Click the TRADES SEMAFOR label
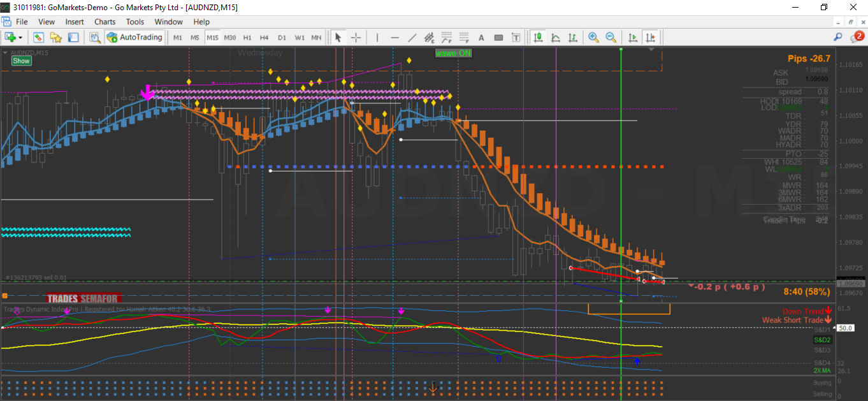Image resolution: width=868 pixels, height=401 pixels. (x=83, y=298)
